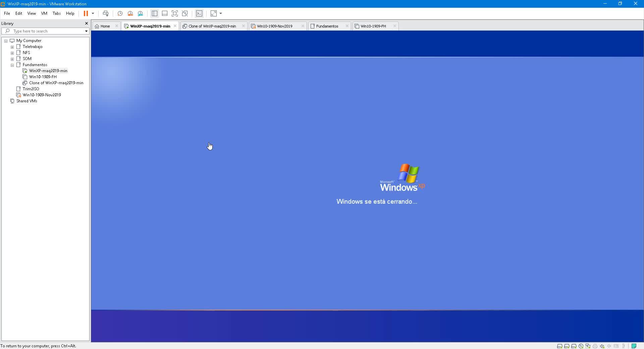Viewport: 644px width, 349px height.
Task: Click the active sound card status icon
Action: click(x=602, y=346)
